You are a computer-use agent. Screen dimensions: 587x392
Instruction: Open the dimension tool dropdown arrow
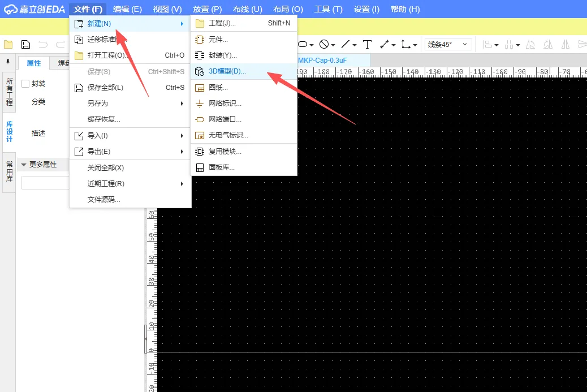pyautogui.click(x=394, y=45)
